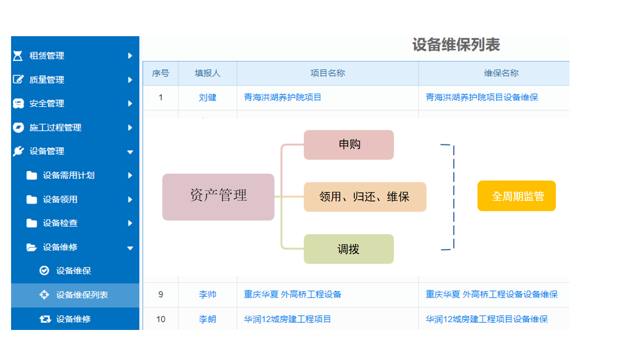Click the wrench icon for 设备管理

[18, 151]
